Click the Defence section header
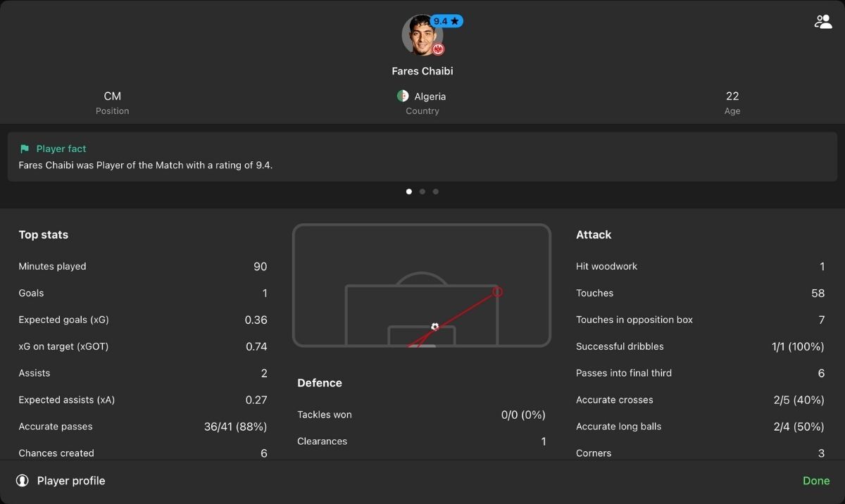The width and height of the screenshot is (845, 504). tap(320, 383)
